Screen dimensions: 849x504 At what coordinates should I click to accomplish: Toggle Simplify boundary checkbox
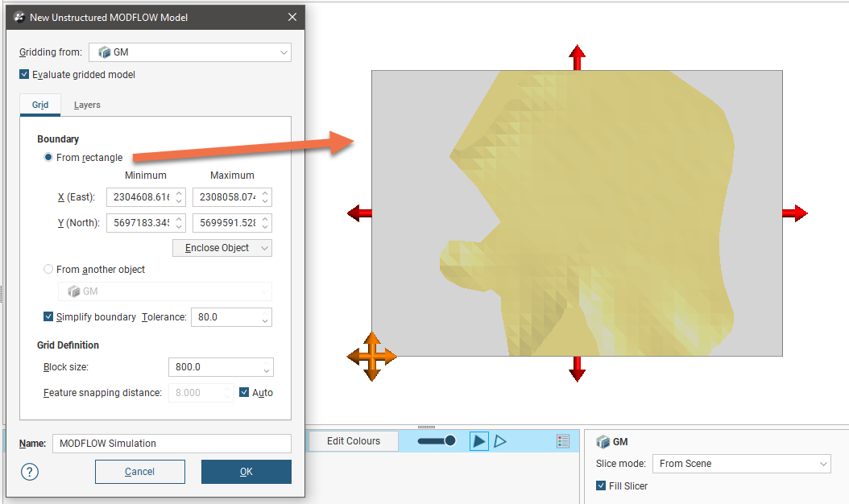tap(48, 316)
